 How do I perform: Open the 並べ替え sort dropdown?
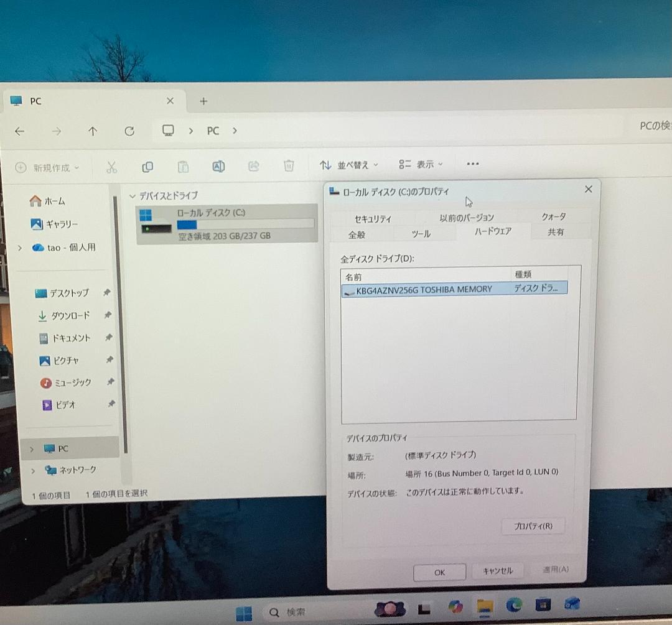point(348,165)
